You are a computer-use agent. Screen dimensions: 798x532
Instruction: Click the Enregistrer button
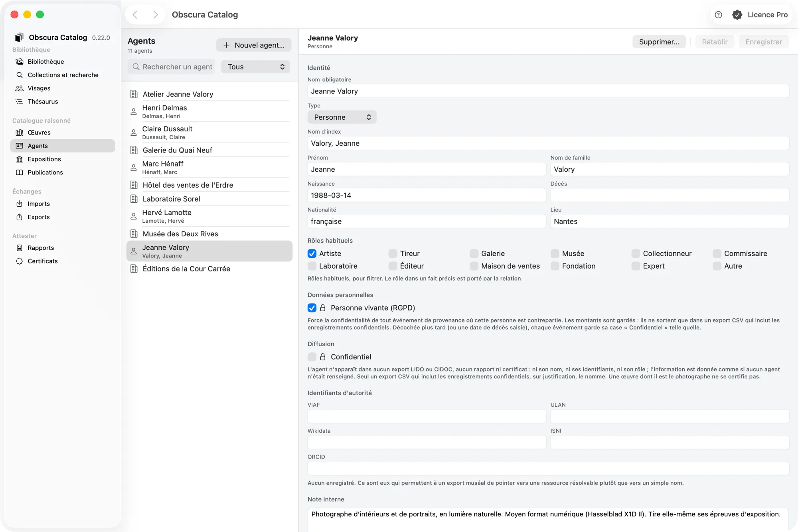pyautogui.click(x=764, y=42)
